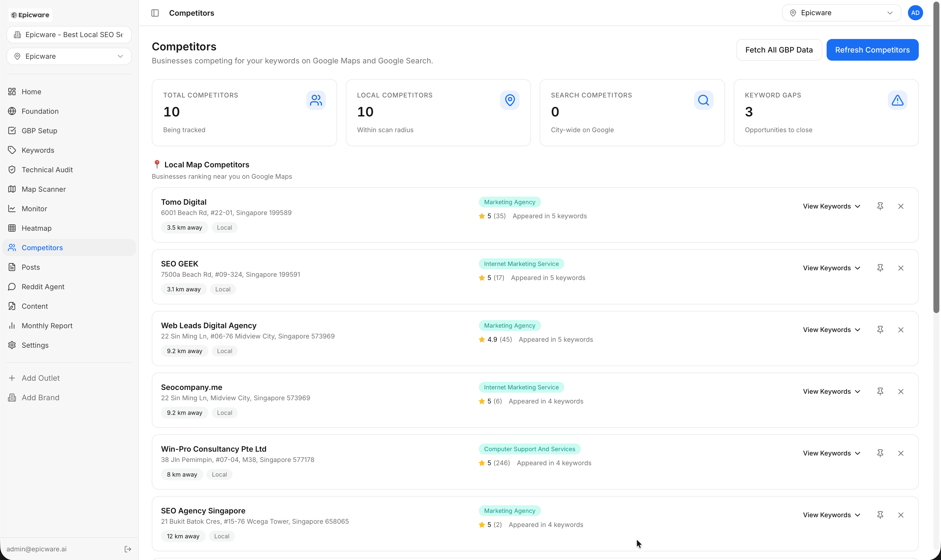Open GBP Setup in the sidebar
Viewport: 941px width, 560px height.
coord(69,131)
